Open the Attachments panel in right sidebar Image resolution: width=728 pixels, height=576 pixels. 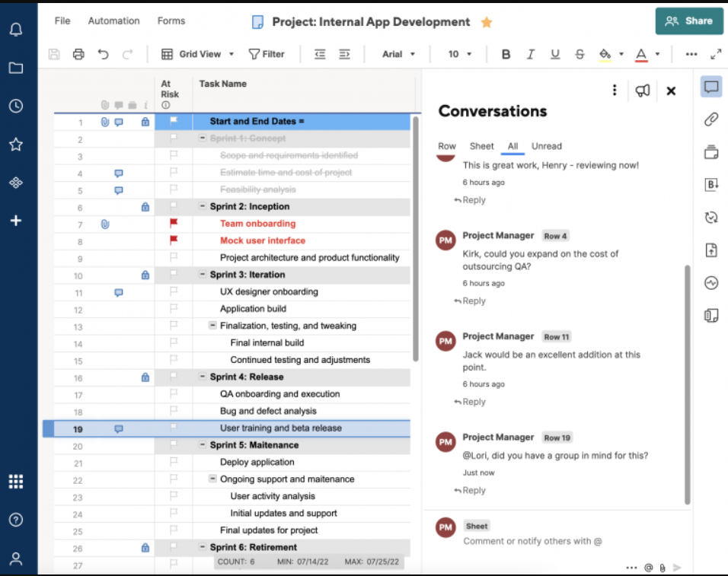tap(711, 119)
